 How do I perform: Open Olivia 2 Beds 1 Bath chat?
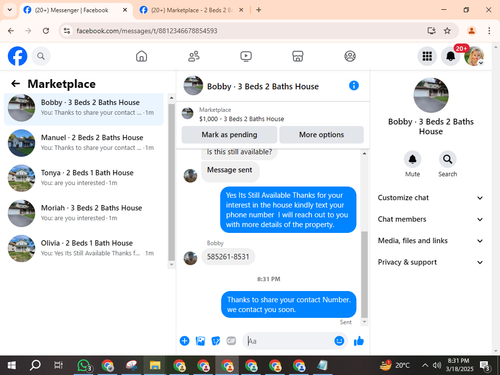[x=84, y=248]
